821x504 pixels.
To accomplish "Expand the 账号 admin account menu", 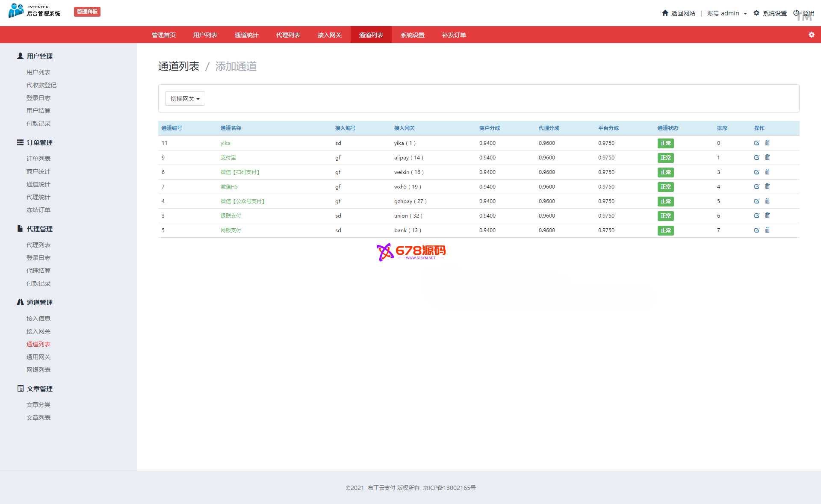I will [726, 13].
